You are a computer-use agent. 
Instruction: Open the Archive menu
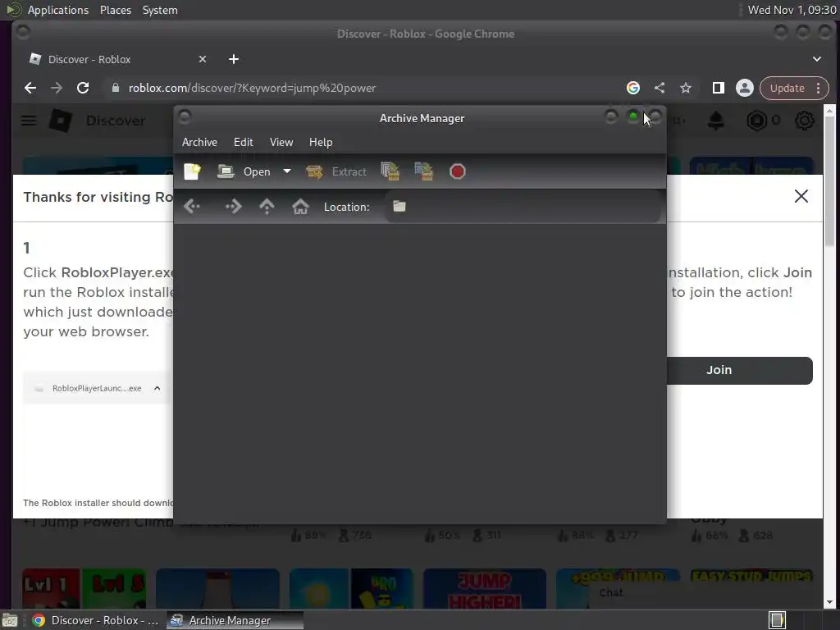200,142
